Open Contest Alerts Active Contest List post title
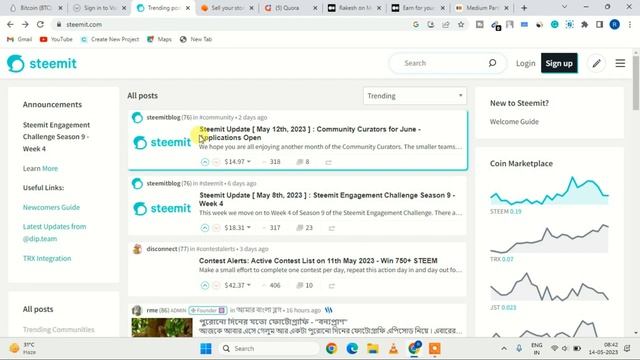Image resolution: width=640 pixels, height=360 pixels. 318,260
